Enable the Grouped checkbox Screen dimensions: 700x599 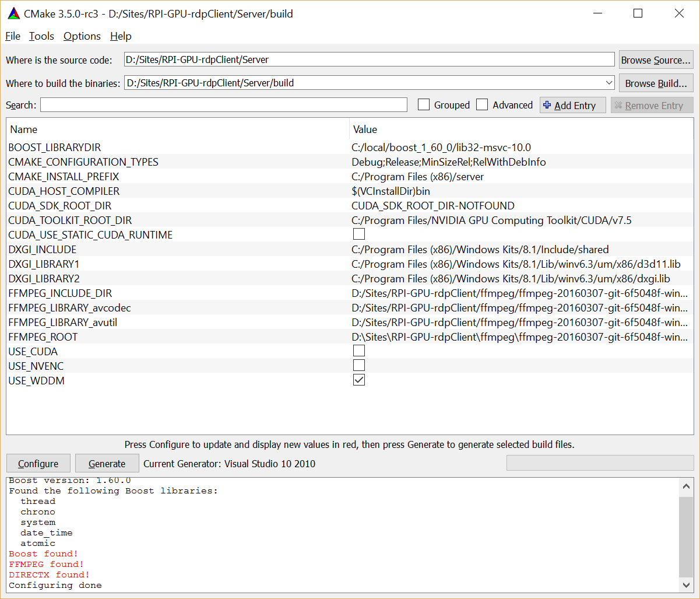[424, 105]
